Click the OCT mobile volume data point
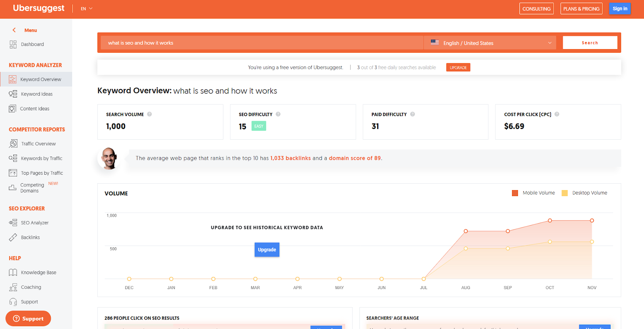The width and height of the screenshot is (644, 329). 550,220
